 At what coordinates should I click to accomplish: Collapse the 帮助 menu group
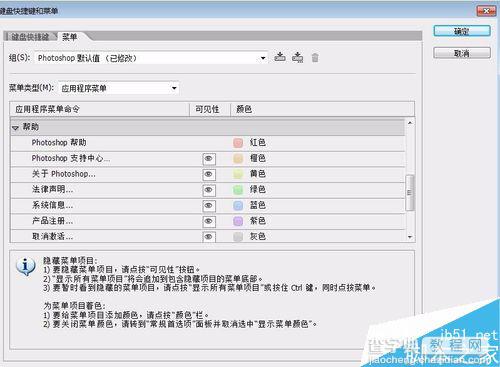pos(15,128)
